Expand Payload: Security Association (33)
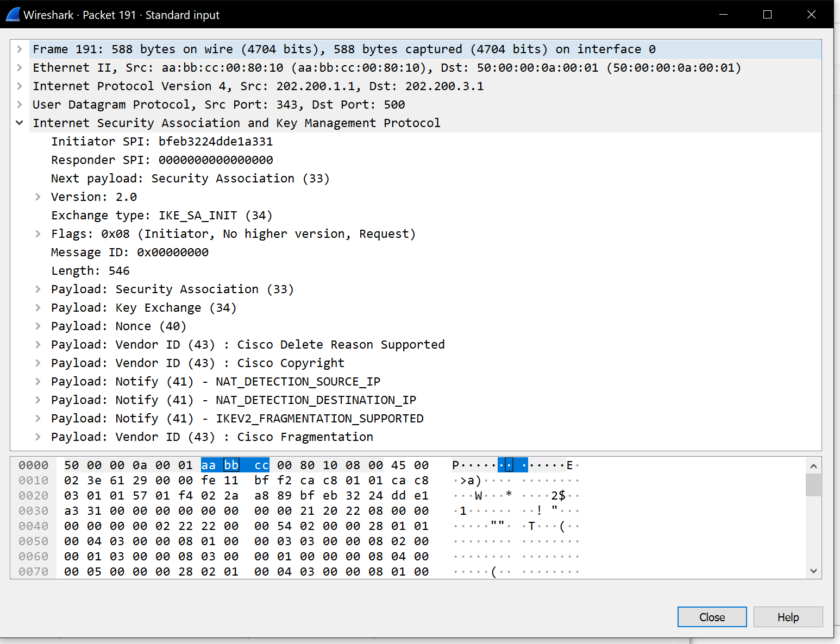This screenshot has height=644, width=840. click(x=38, y=289)
